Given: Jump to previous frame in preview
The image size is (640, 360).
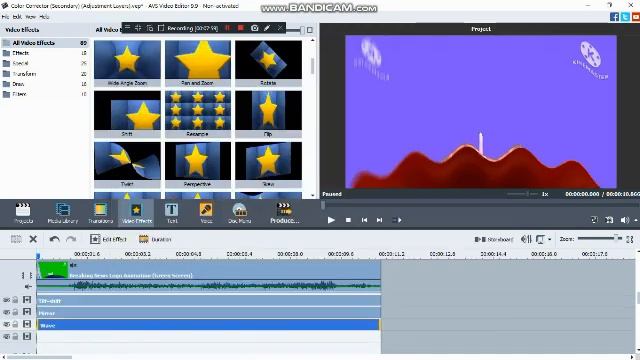Looking at the screenshot, I should pos(364,220).
